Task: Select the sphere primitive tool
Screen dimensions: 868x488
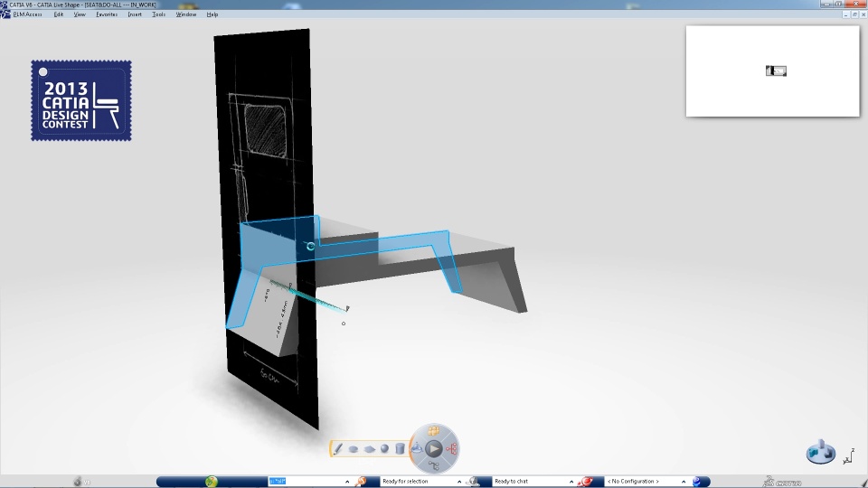Action: point(385,449)
